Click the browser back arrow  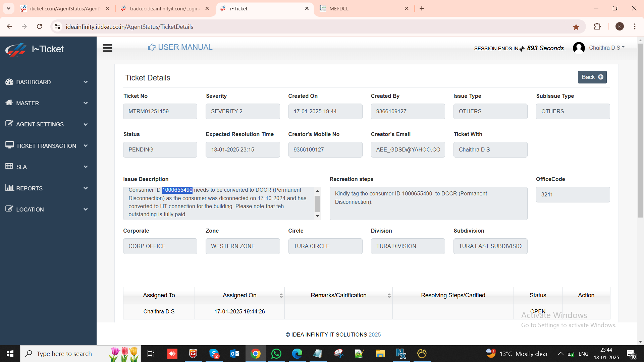pos(9,26)
